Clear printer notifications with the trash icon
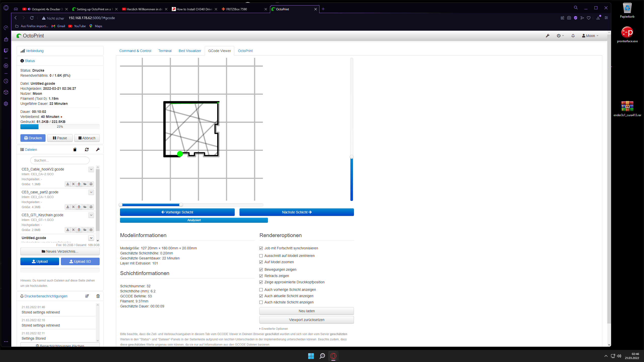Image resolution: width=644 pixels, height=362 pixels. [98, 296]
